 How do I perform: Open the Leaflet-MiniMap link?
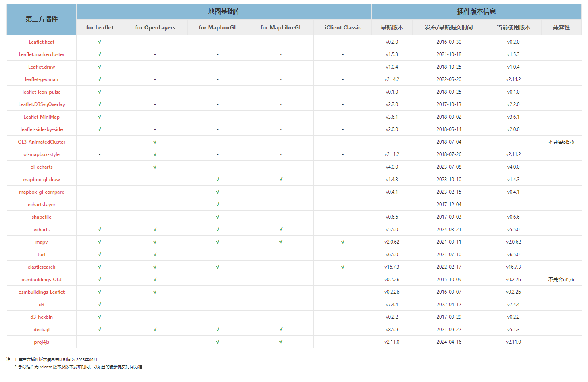coord(42,117)
